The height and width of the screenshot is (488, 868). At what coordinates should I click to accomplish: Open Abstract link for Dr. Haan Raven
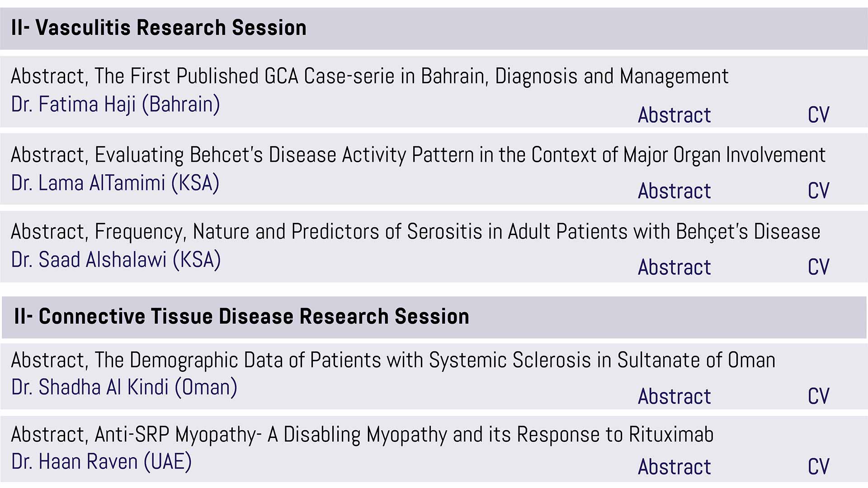tap(674, 467)
